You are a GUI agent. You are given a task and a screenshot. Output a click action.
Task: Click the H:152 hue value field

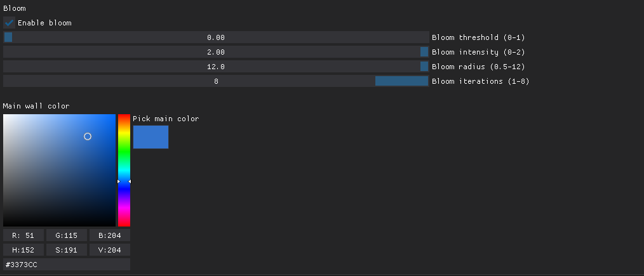(23, 250)
